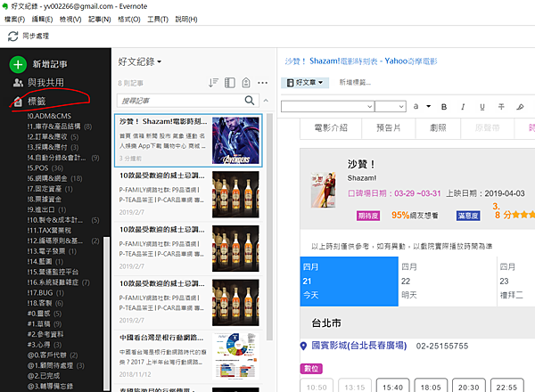Select the 四月 23 禮拜二 date cell
Viewport: 535px width, 392px height.
516,282
